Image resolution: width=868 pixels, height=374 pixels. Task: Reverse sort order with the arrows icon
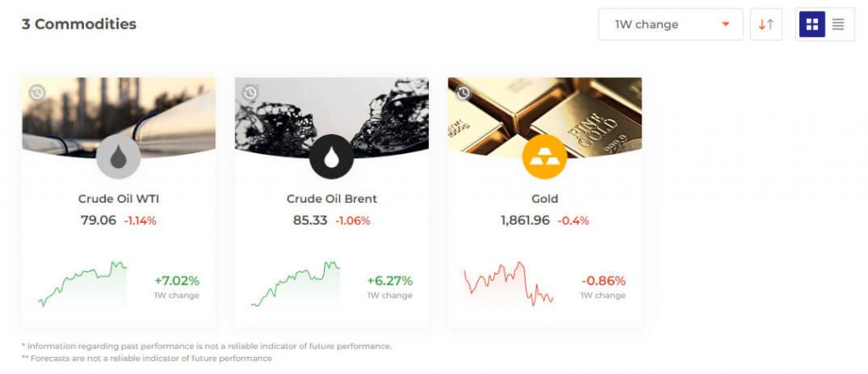point(766,25)
